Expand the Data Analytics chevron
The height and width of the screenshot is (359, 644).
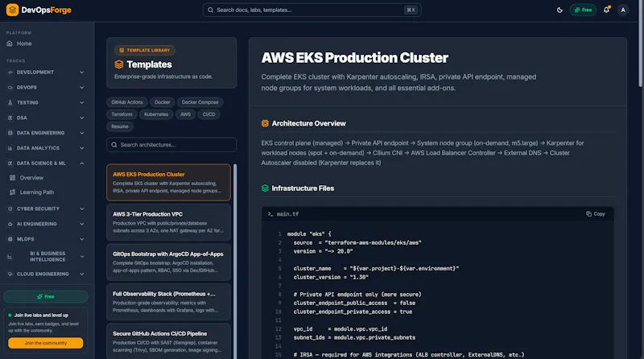82,148
